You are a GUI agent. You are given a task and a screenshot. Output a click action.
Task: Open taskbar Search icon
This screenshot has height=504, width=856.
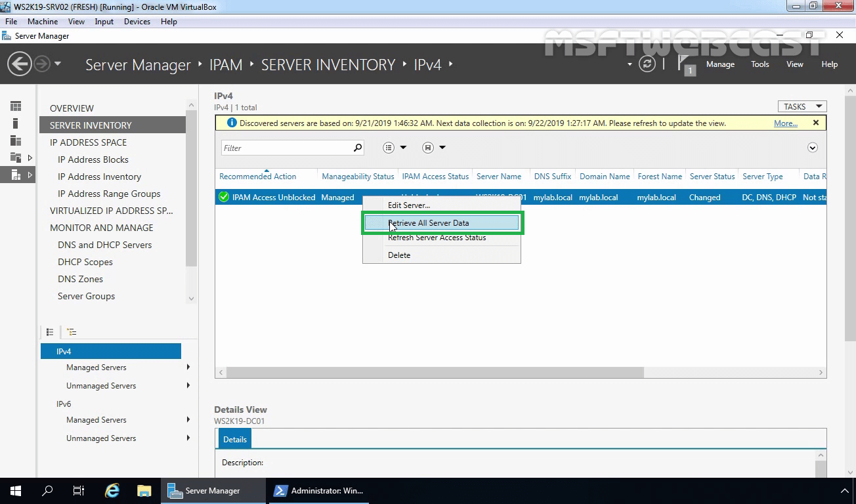coord(47,490)
